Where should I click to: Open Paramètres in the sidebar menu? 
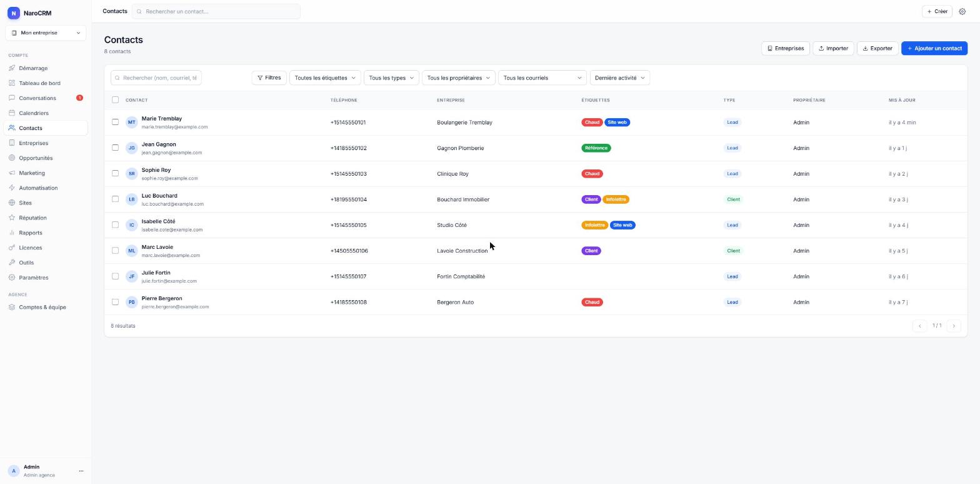click(46, 278)
